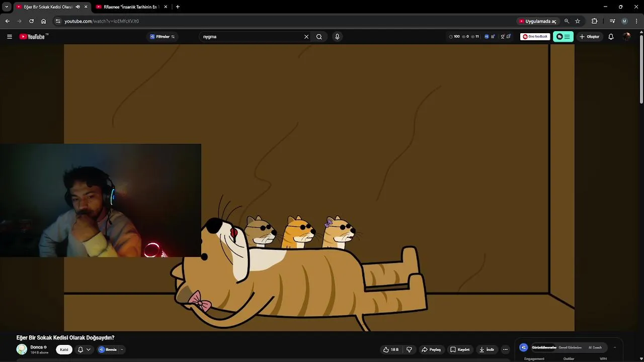This screenshot has height=362, width=644.
Task: Open YouTube notifications bell in header
Action: click(611, 37)
